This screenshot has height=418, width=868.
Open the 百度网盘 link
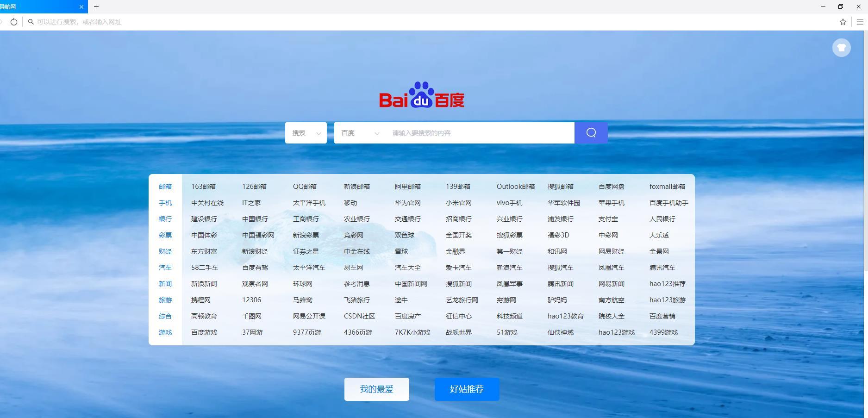click(612, 187)
